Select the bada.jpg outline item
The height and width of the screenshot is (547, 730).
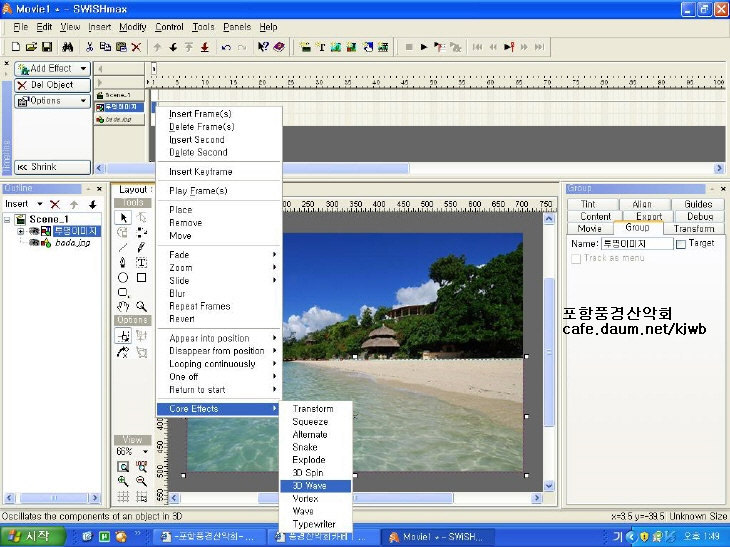point(72,243)
